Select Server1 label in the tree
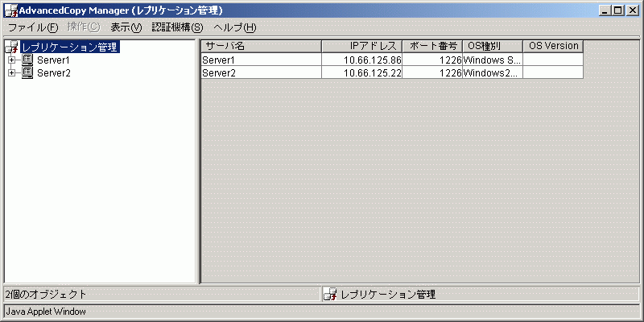This screenshot has width=644, height=322. click(53, 60)
